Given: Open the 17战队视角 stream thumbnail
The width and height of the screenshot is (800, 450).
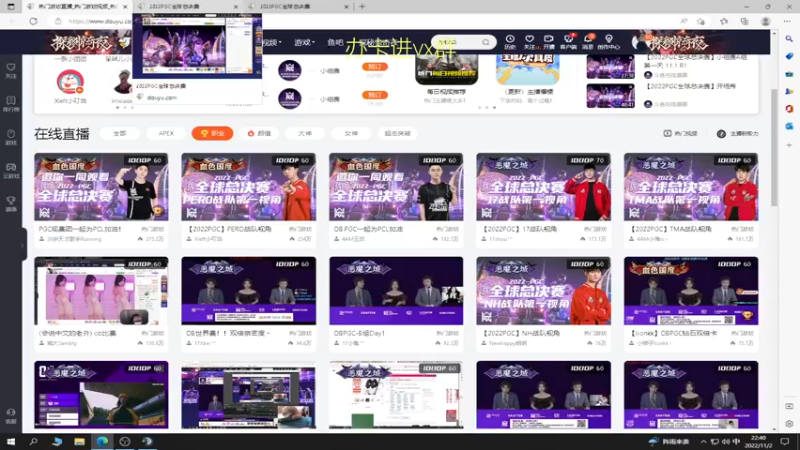Looking at the screenshot, I should 543,187.
